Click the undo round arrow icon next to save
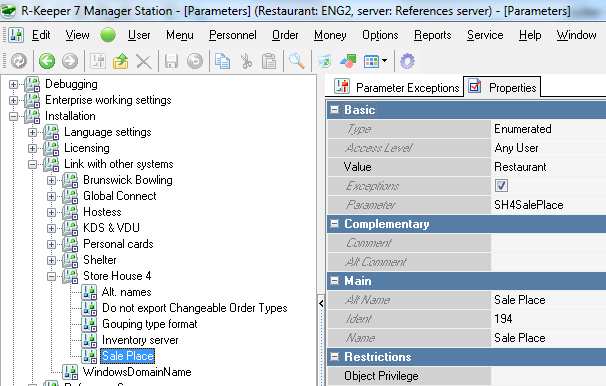606x386 pixels. [x=195, y=61]
